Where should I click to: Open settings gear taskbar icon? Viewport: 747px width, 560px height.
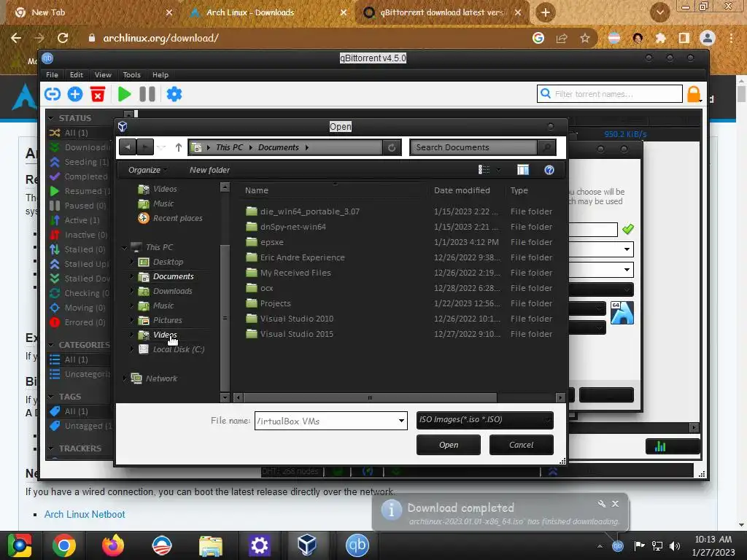click(260, 545)
